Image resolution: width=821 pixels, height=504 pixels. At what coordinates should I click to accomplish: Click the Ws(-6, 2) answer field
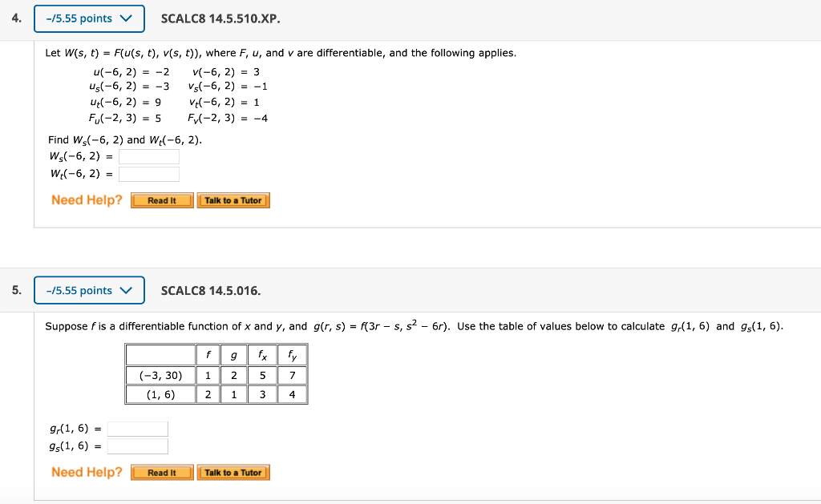click(x=148, y=156)
